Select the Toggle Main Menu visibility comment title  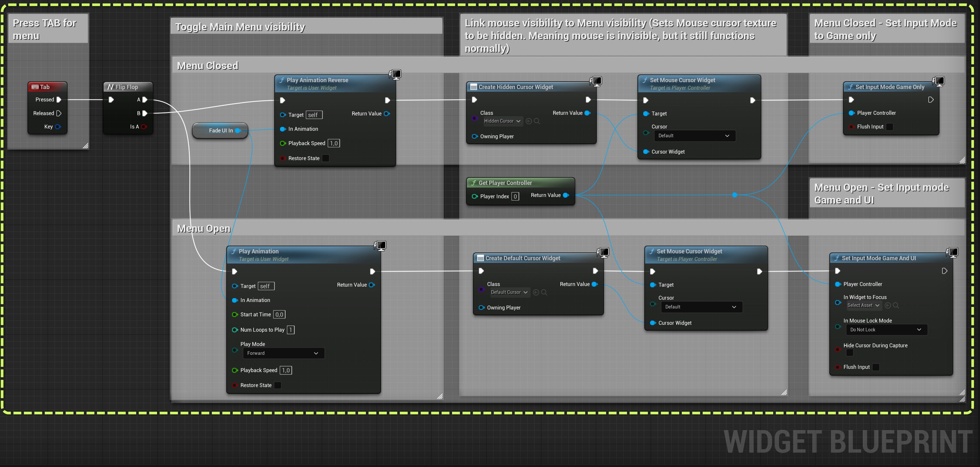coord(240,27)
